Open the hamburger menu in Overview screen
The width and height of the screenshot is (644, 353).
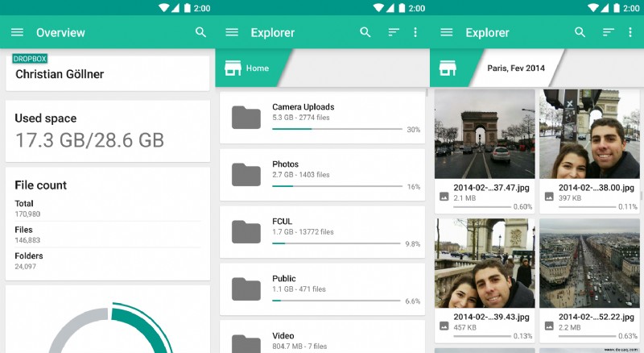coord(17,32)
